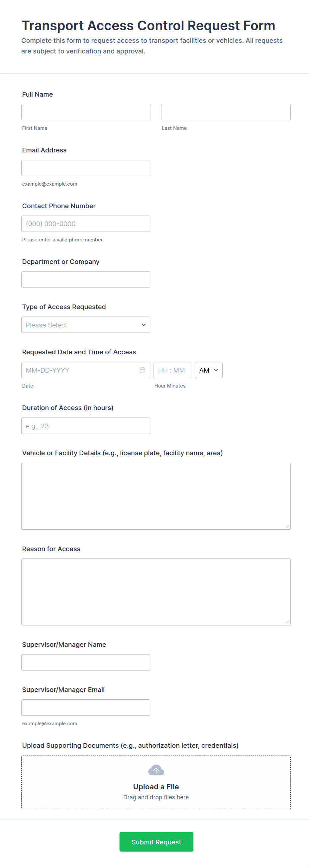Select the Contact Phone Number field
309x868 pixels.
(x=86, y=224)
